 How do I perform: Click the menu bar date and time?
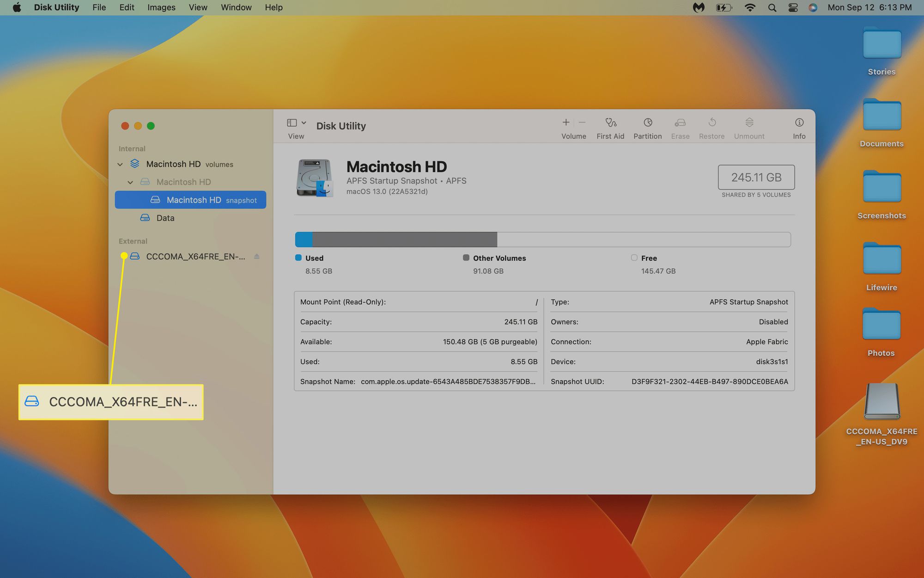(x=869, y=7)
